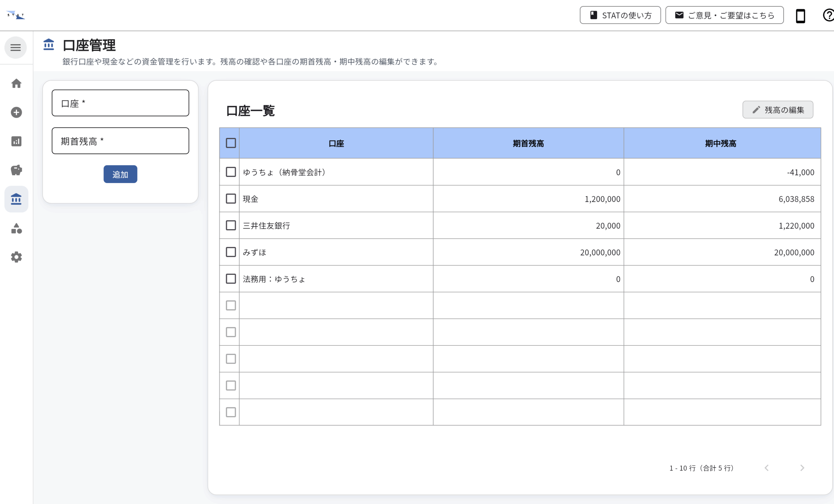Select the shapes category sidebar icon
The width and height of the screenshot is (834, 504).
[16, 228]
